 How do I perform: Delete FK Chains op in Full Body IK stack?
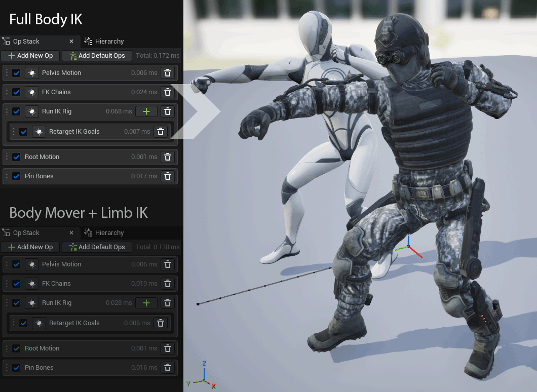(x=168, y=92)
